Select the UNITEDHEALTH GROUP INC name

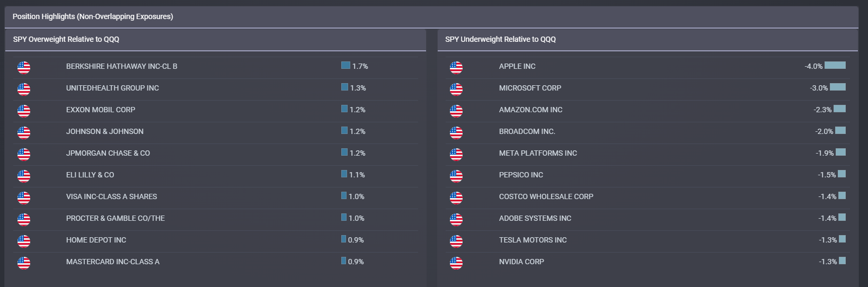point(112,88)
